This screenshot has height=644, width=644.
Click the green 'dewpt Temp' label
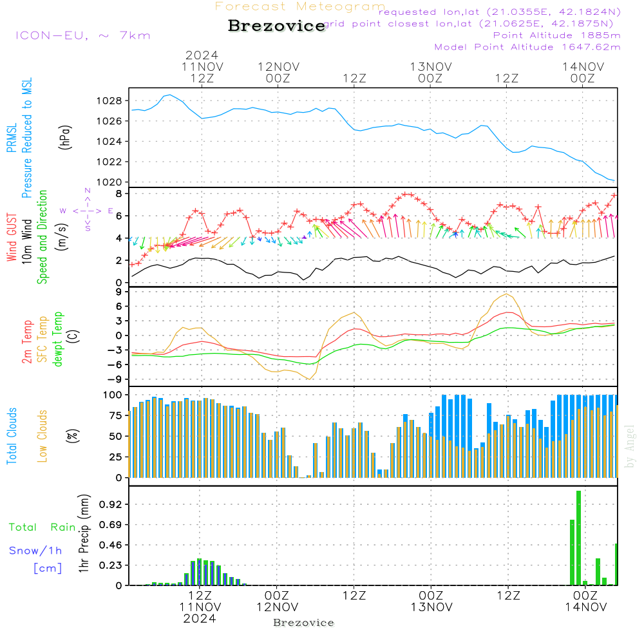pos(57,339)
